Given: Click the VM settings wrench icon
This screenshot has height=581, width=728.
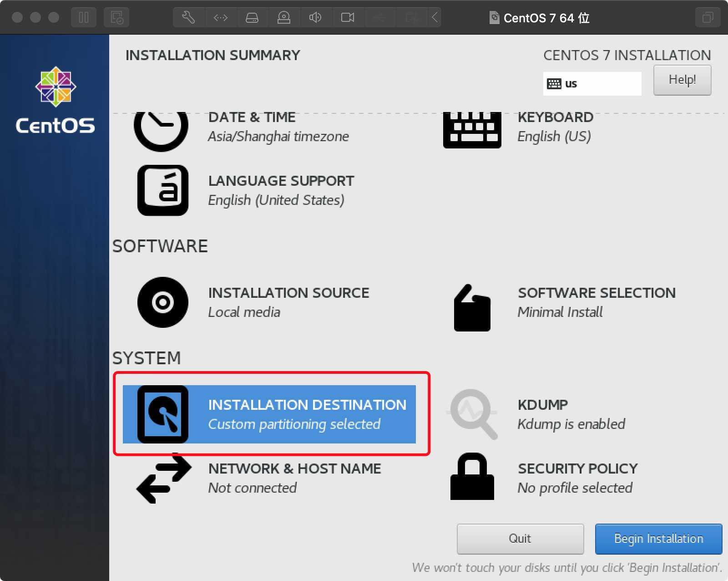Looking at the screenshot, I should pyautogui.click(x=188, y=18).
